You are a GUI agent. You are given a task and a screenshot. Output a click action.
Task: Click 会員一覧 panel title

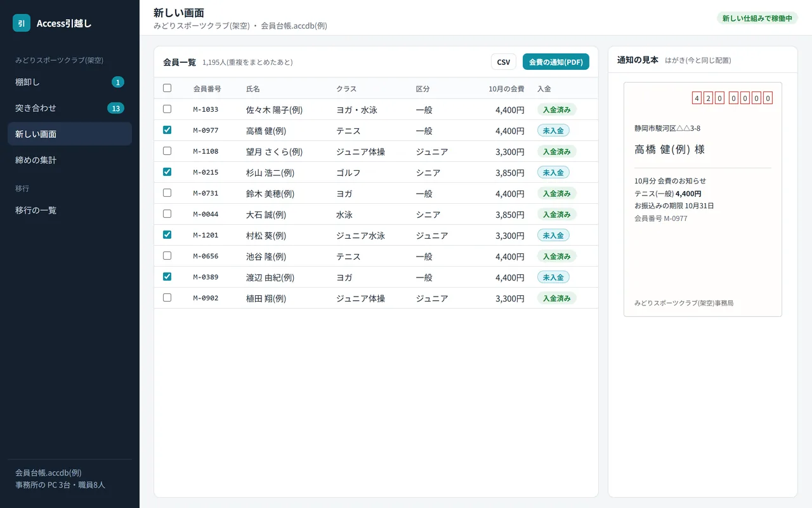tap(180, 62)
